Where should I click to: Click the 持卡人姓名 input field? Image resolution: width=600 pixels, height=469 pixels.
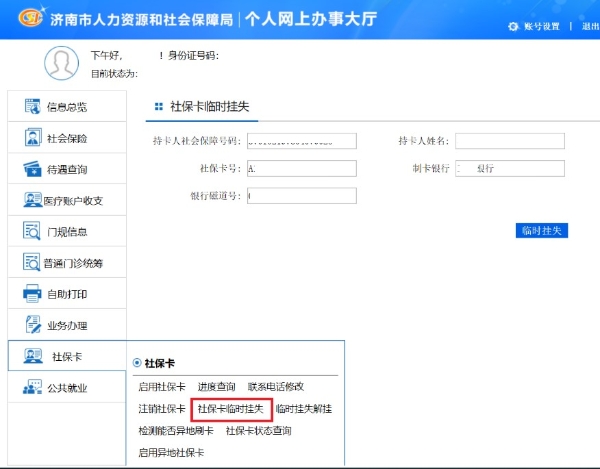509,140
